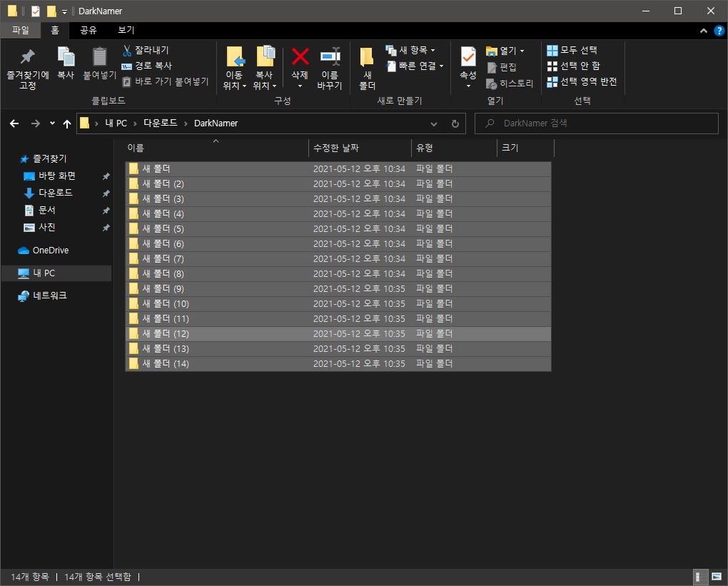Select folder 새 폴더 (9)
728x586 pixels.
[x=338, y=289]
